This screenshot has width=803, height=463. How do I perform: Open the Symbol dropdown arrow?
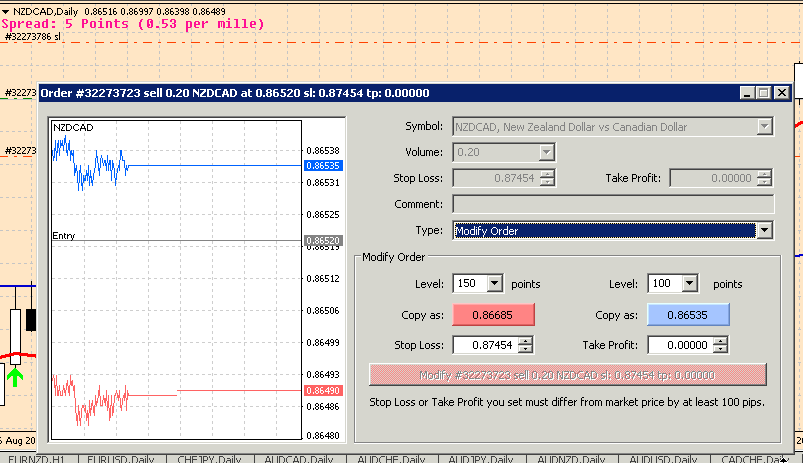[x=764, y=127]
